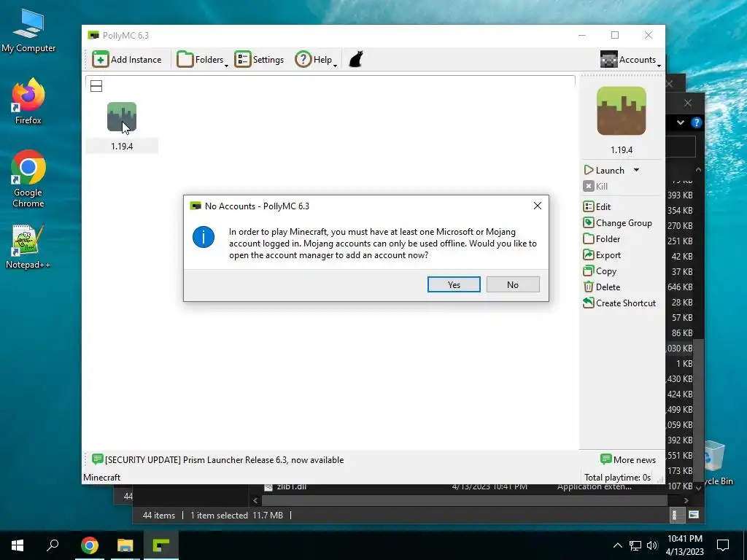Switch to File Explorer in taskbar

point(125,545)
